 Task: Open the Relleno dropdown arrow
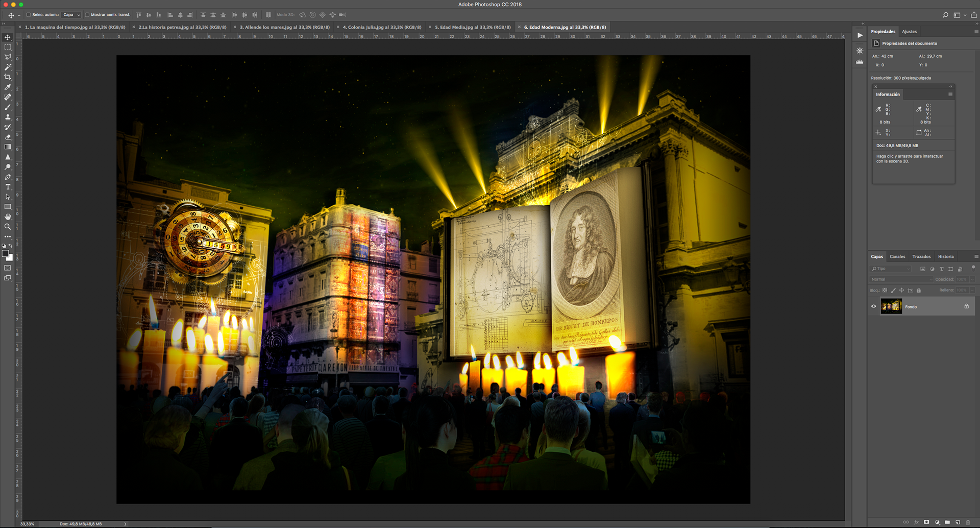pyautogui.click(x=972, y=290)
